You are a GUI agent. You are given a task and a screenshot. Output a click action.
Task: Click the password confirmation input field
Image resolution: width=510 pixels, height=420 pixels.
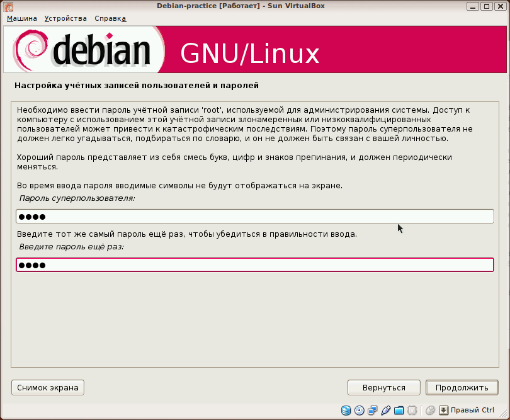pos(252,264)
